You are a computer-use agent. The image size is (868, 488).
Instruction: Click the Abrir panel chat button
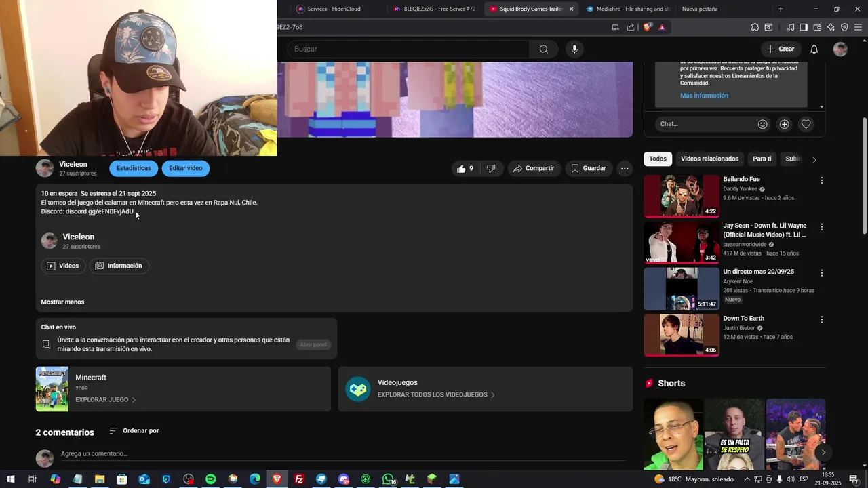(313, 344)
